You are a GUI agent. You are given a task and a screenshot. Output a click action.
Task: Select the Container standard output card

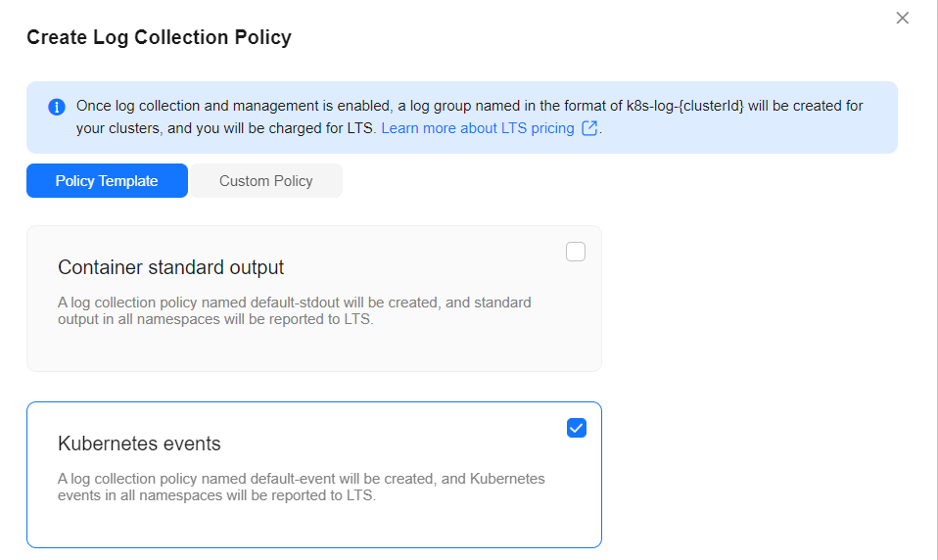point(314,299)
